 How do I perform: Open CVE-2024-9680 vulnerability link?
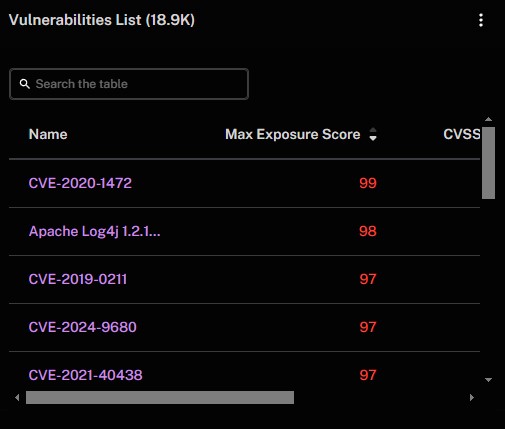82,327
